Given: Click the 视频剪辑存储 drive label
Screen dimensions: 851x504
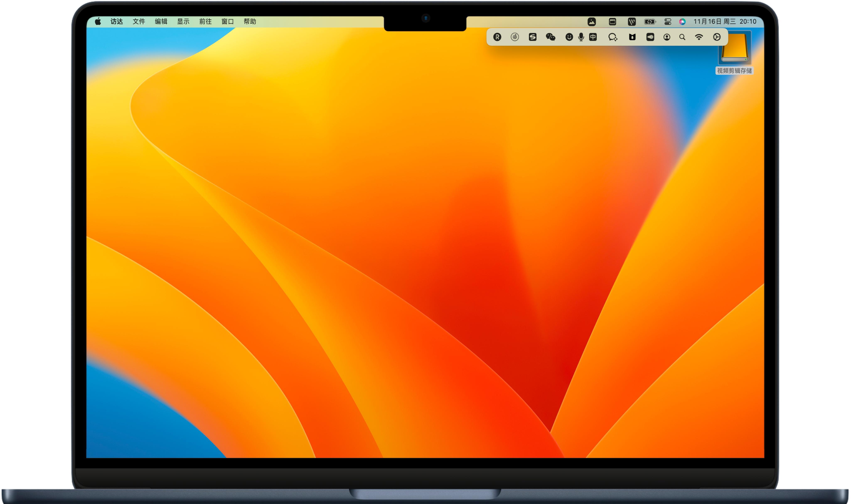Looking at the screenshot, I should pyautogui.click(x=734, y=71).
